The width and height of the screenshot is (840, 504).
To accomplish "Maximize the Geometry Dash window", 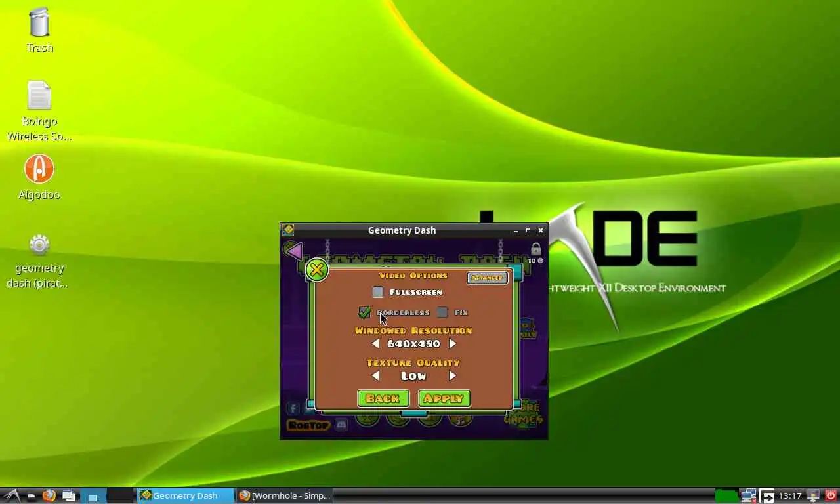I will pyautogui.click(x=528, y=230).
